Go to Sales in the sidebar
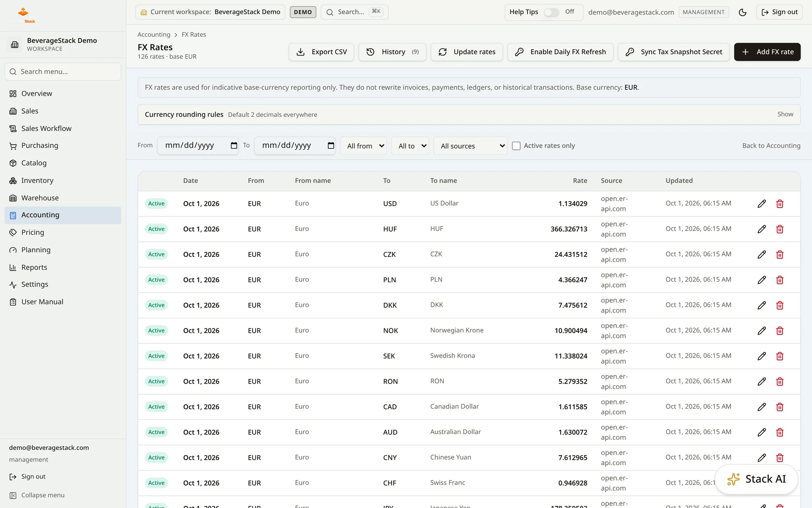This screenshot has width=812, height=508. (63, 111)
